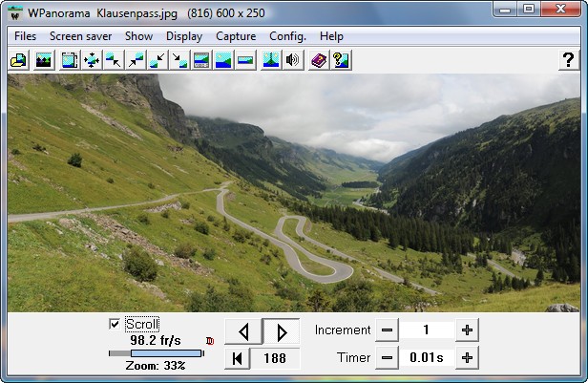Screen dimensions: 588x383
Task: Click the open image file icon
Action: 18,60
